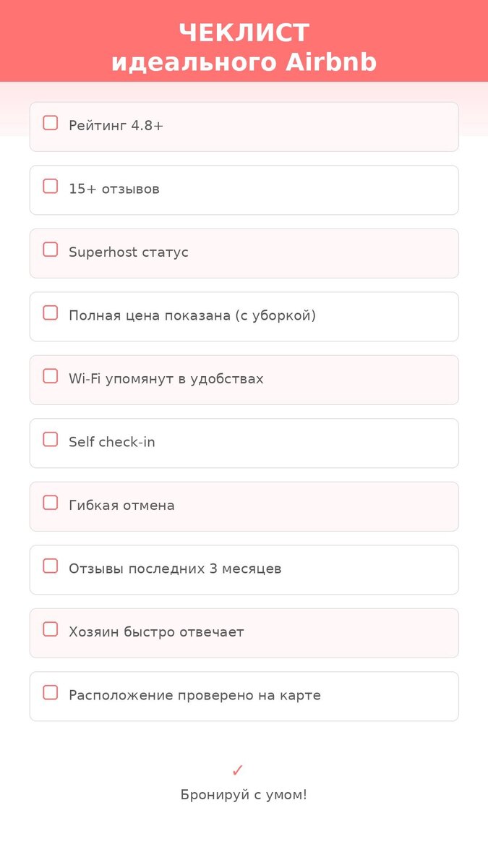Tick the 'Гибкая отмена' checkbox
This screenshot has width=488, height=868.
pyautogui.click(x=50, y=503)
